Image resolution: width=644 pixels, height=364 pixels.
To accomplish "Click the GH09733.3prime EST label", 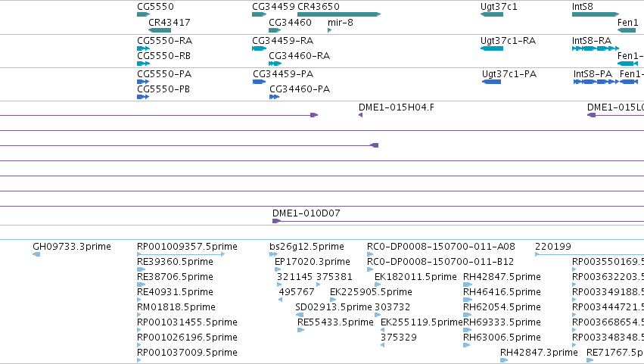I will click(x=72, y=247).
